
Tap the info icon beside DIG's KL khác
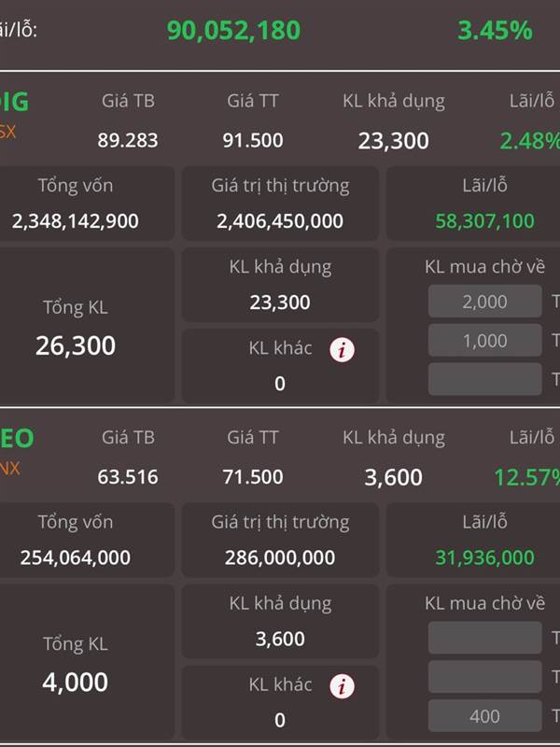click(x=343, y=350)
